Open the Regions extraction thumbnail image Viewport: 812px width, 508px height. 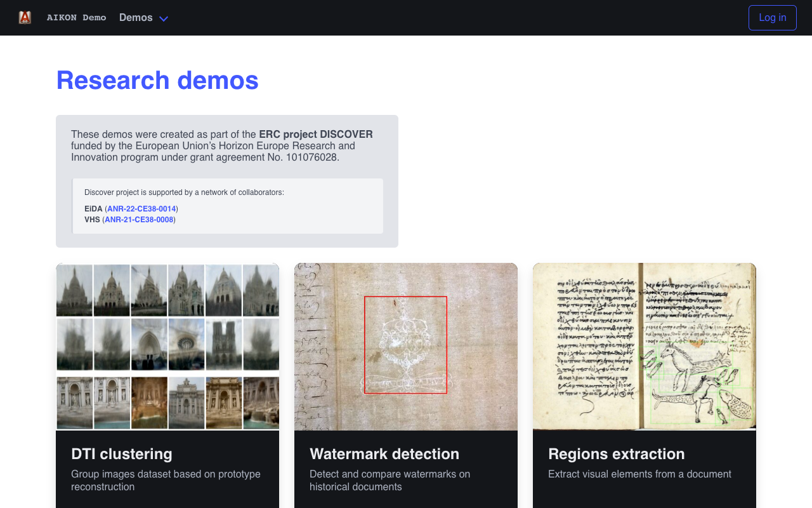[645, 347]
